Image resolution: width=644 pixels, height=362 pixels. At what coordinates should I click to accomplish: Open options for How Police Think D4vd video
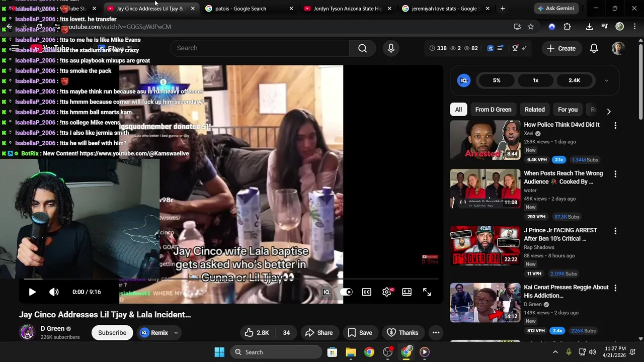pyautogui.click(x=615, y=125)
